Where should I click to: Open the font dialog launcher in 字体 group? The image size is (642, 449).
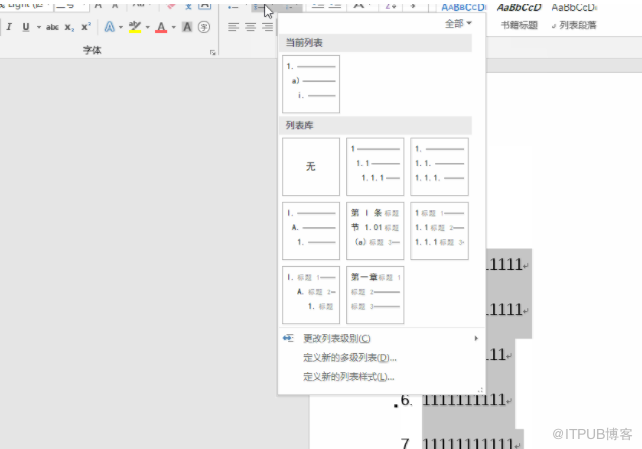pyautogui.click(x=213, y=51)
